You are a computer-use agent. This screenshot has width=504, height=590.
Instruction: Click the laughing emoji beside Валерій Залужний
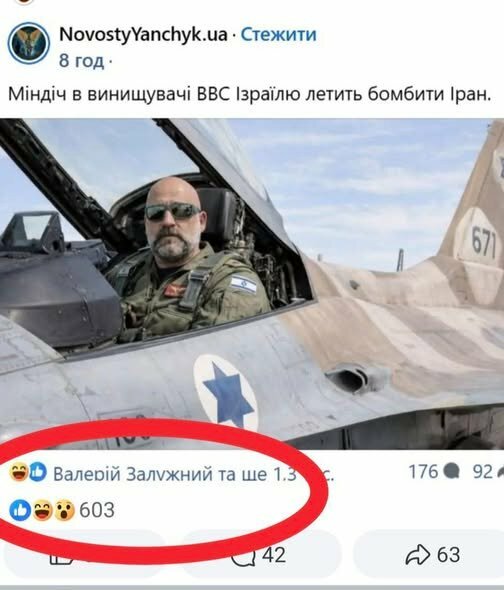pos(18,472)
